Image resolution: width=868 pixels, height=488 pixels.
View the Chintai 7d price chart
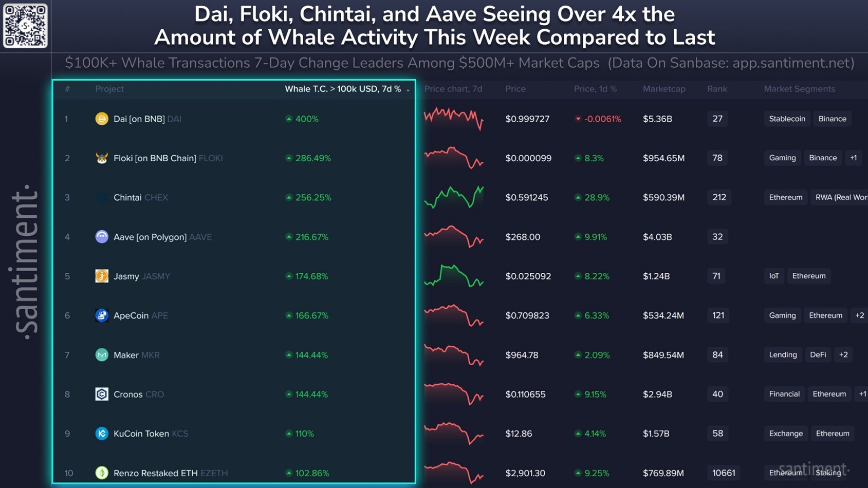[454, 197]
